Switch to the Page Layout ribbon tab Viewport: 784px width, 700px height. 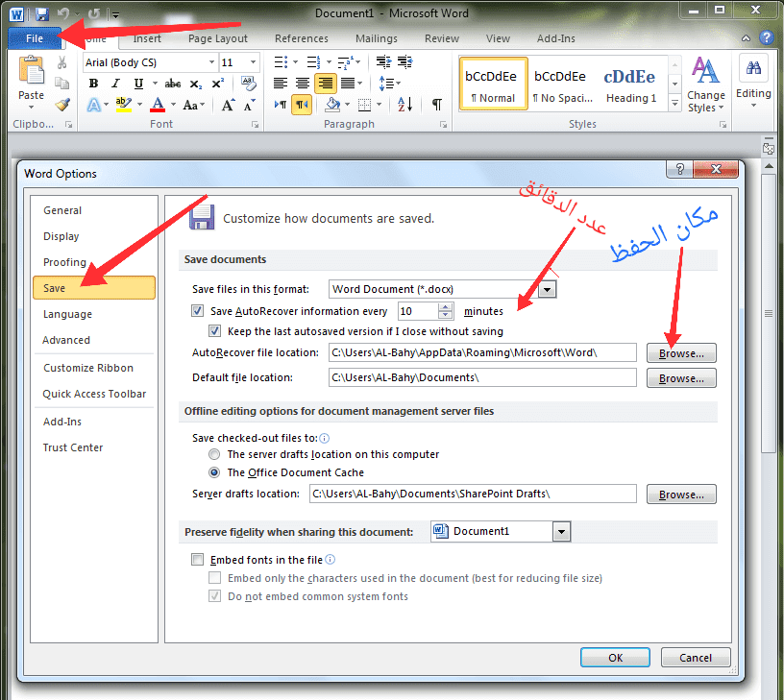pos(218,38)
